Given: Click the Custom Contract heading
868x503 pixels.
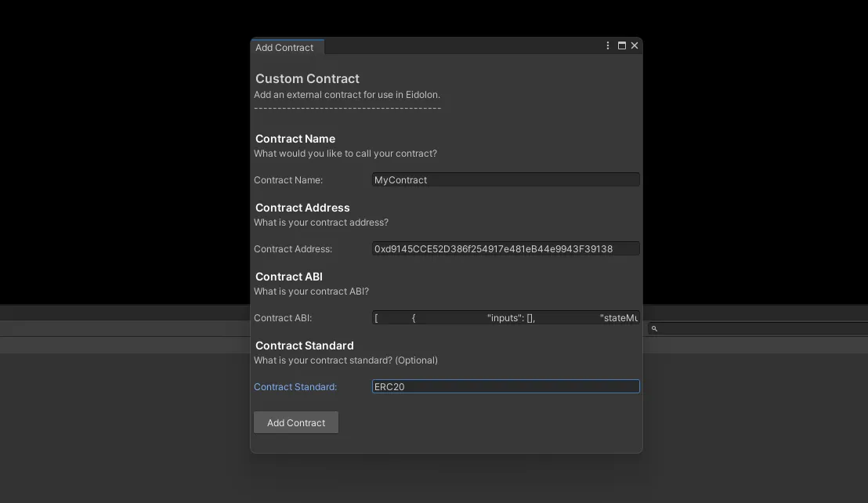Looking at the screenshot, I should [x=307, y=79].
